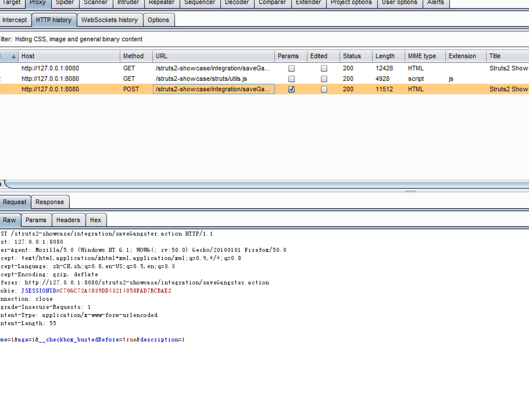Toggle Params checkbox in the utils.js row
This screenshot has width=529, height=420.
(x=292, y=79)
